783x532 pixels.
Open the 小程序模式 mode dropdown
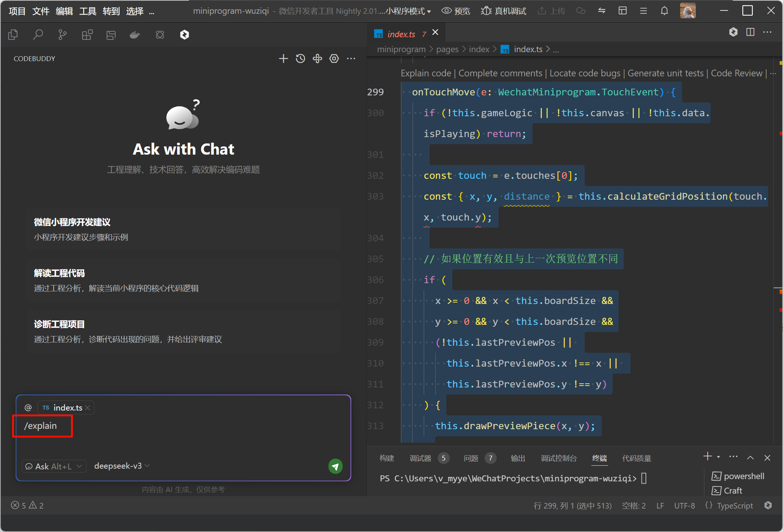click(408, 11)
